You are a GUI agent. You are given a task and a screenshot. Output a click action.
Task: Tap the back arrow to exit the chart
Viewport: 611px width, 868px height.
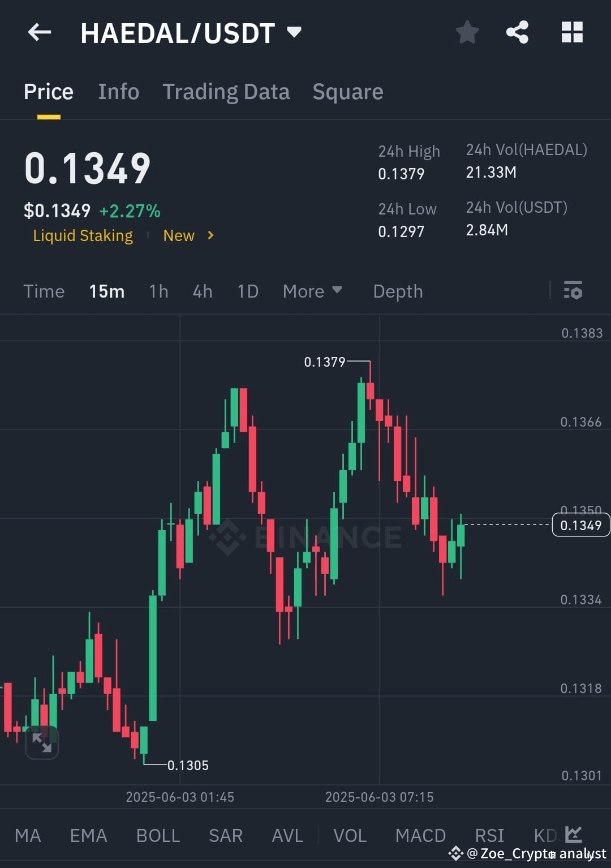coord(38,32)
